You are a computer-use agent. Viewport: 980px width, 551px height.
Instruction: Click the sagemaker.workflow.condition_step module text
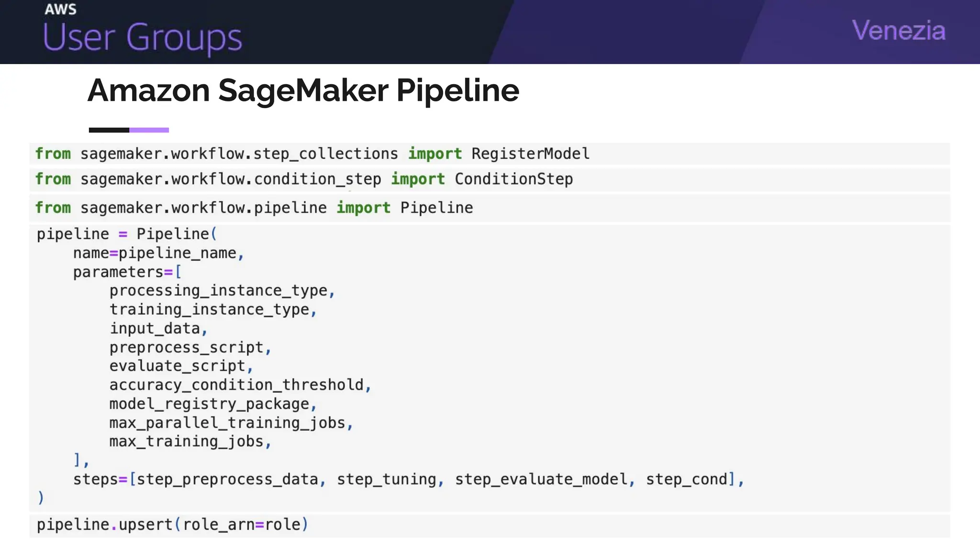(231, 179)
